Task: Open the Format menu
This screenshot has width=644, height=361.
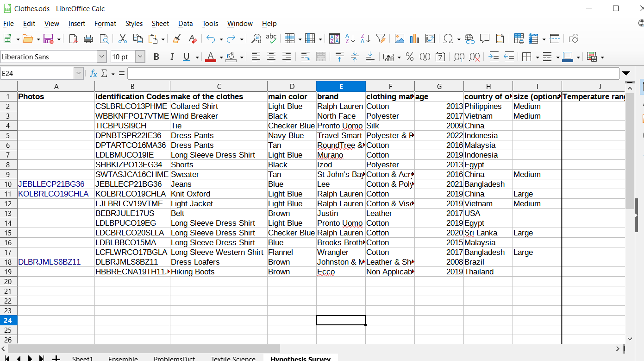Action: click(x=105, y=24)
